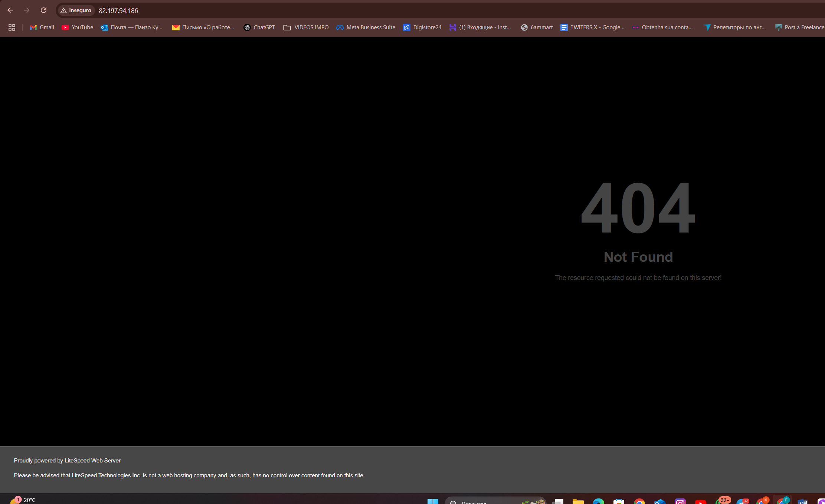825x504 pixels.
Task: Open the YouTube bookmark
Action: [x=77, y=27]
